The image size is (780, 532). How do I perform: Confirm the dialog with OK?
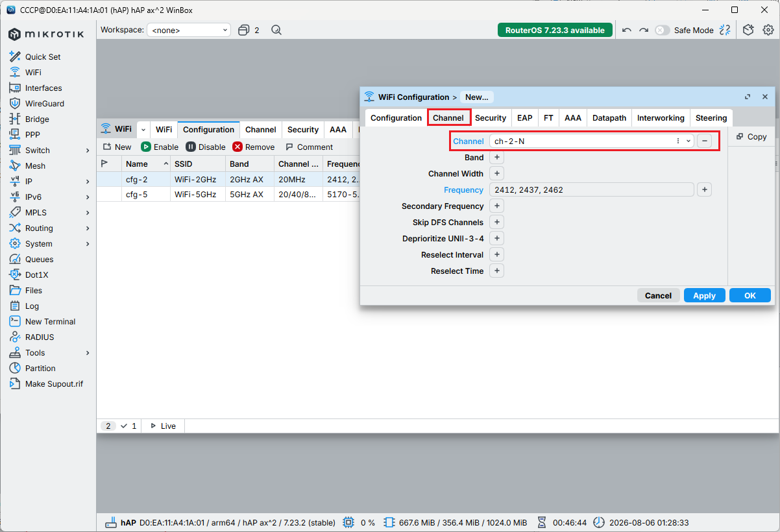point(750,295)
